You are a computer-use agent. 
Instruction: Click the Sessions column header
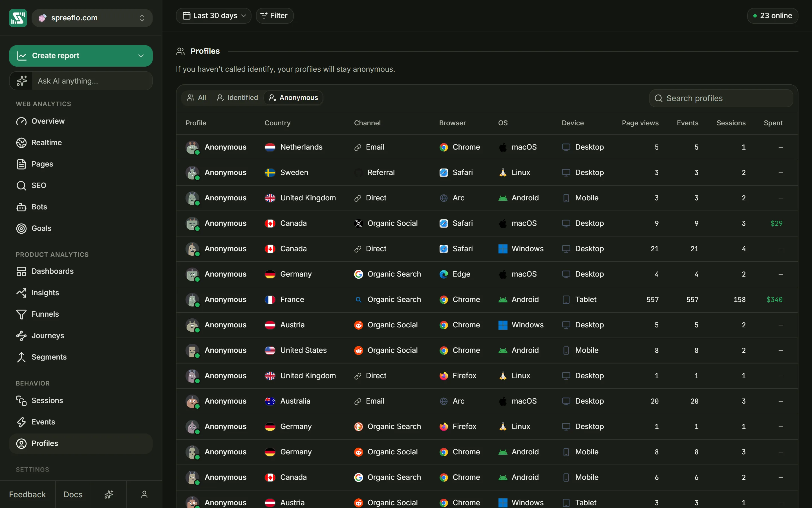point(731,123)
